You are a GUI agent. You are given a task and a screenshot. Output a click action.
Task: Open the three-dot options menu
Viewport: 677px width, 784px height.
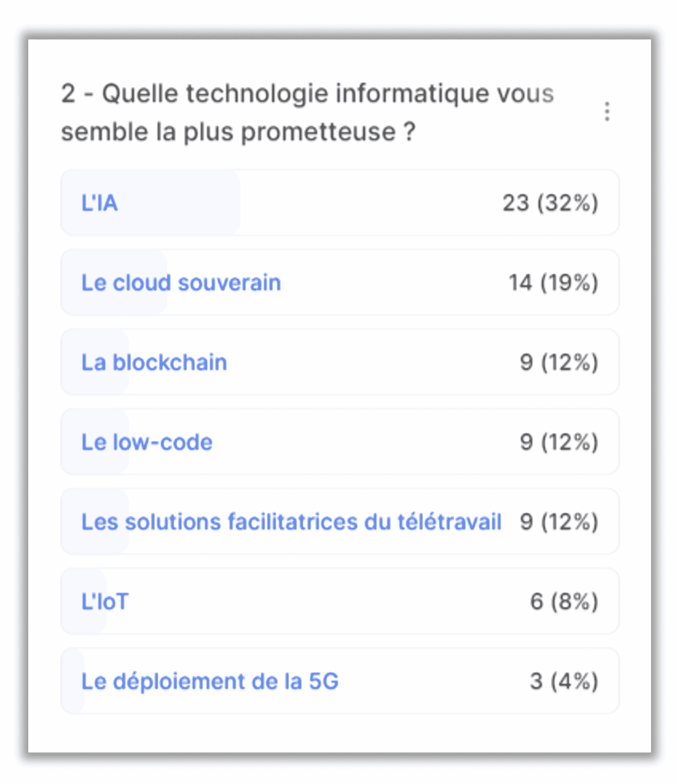[x=607, y=112]
